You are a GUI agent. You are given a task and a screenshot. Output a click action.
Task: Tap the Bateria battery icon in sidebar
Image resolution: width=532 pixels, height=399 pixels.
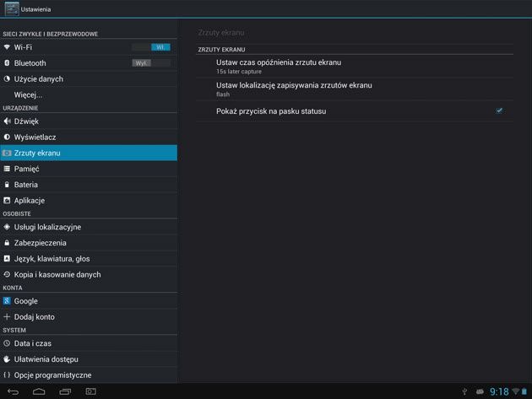pos(7,185)
